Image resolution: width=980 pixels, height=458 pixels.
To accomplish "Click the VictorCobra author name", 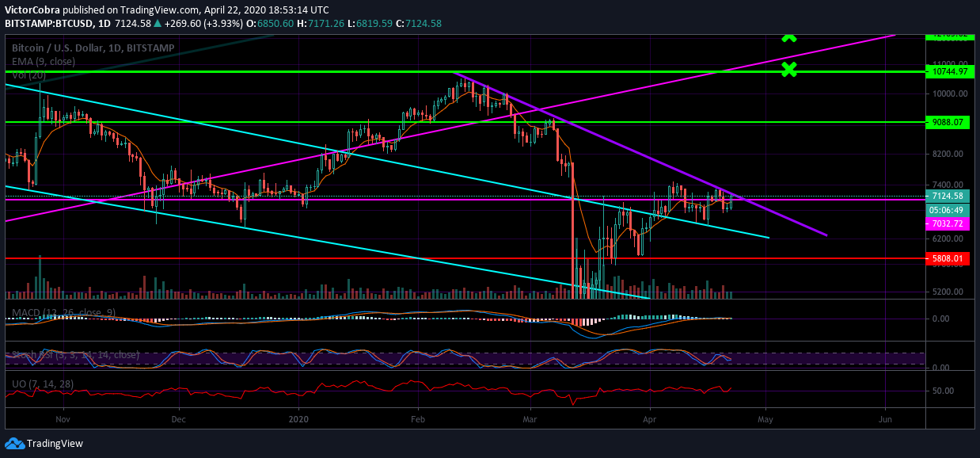I will 32,10.
